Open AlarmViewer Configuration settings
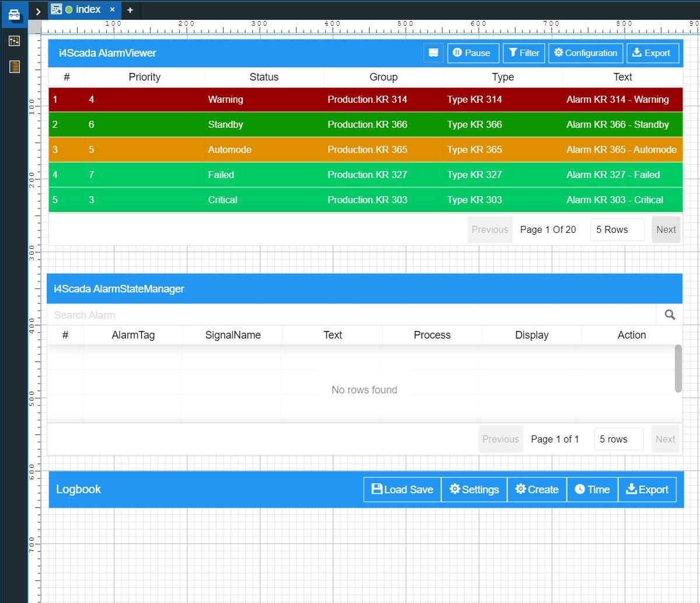The image size is (700, 603). pos(586,53)
